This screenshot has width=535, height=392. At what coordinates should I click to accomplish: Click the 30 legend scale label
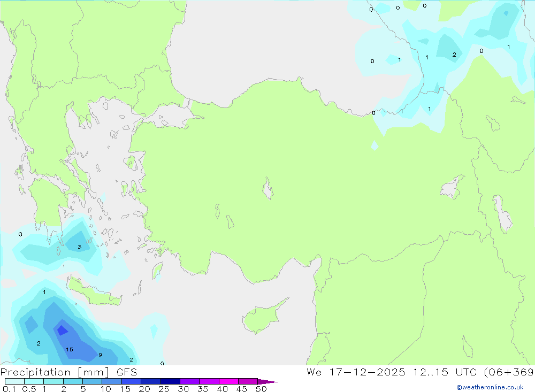pos(183,389)
